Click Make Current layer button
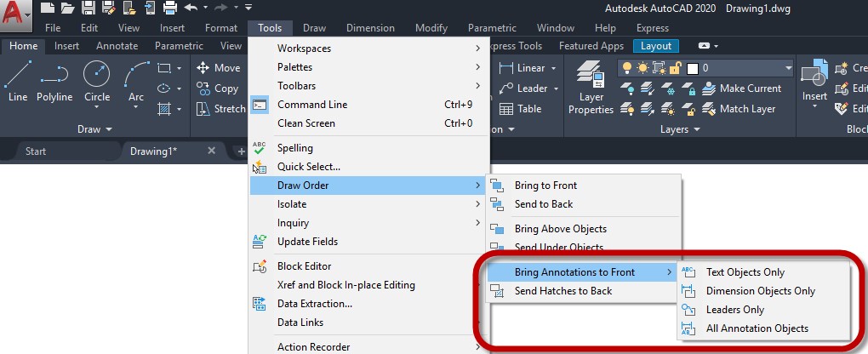The height and width of the screenshot is (354, 868). click(x=742, y=88)
